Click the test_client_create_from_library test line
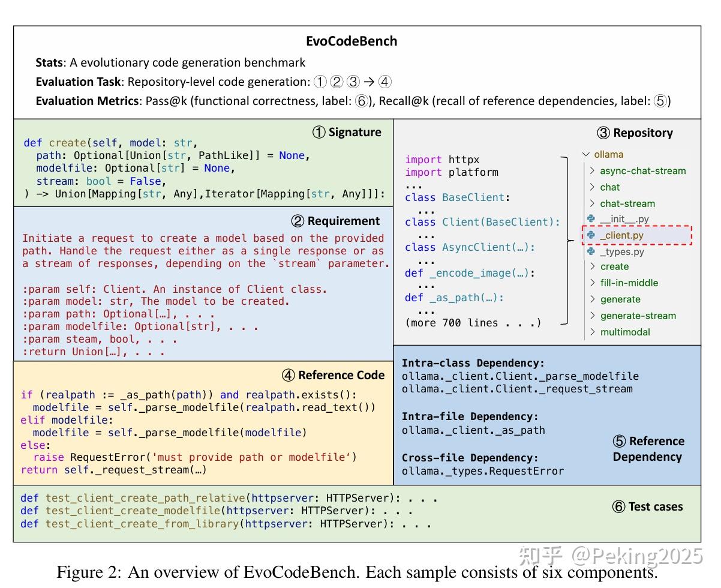The height and width of the screenshot is (588, 721). coord(226,524)
